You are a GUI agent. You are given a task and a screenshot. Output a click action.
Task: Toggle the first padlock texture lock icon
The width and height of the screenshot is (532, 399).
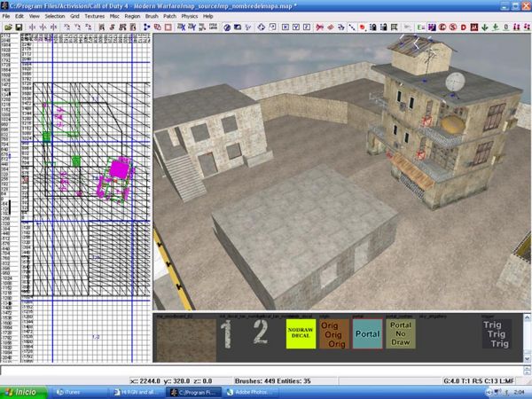coord(373,27)
